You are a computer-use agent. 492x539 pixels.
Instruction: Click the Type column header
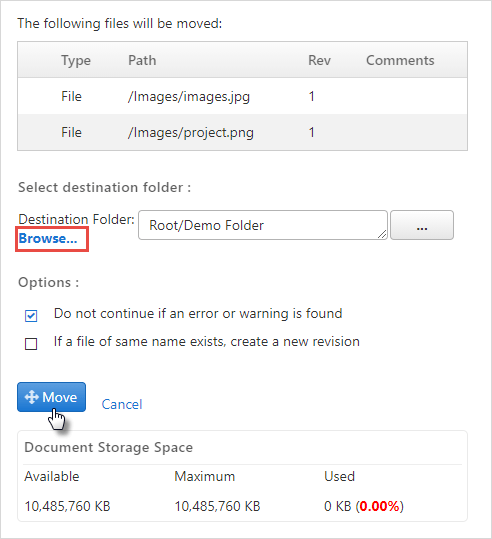coord(76,60)
